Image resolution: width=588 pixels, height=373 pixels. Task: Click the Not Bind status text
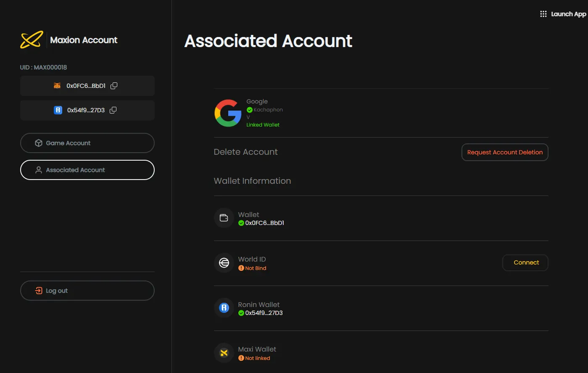click(256, 268)
